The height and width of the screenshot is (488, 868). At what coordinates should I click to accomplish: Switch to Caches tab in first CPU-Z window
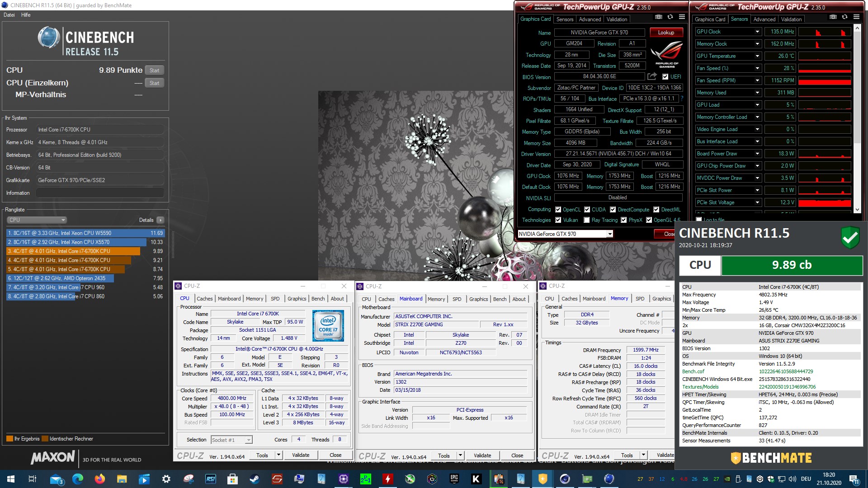[204, 299]
